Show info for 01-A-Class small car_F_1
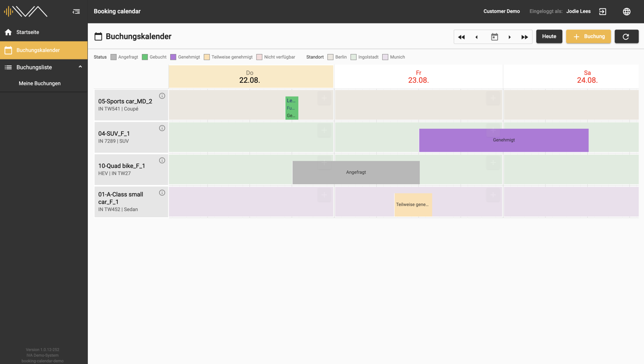This screenshot has width=644, height=364. click(x=162, y=192)
